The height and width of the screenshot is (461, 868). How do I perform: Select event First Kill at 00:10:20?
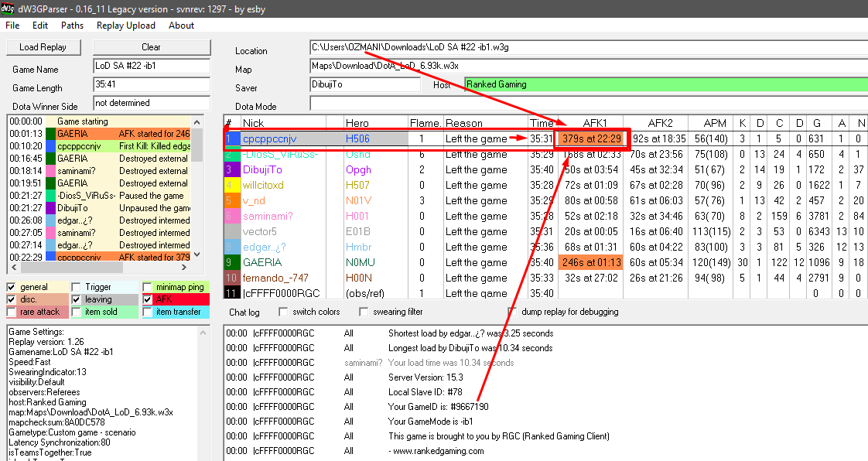click(x=100, y=146)
